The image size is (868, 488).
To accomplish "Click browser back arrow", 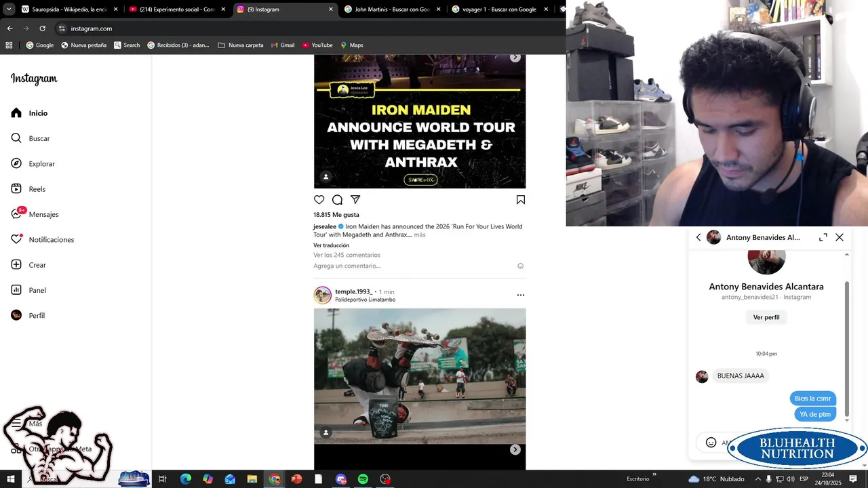I will pos(9,28).
